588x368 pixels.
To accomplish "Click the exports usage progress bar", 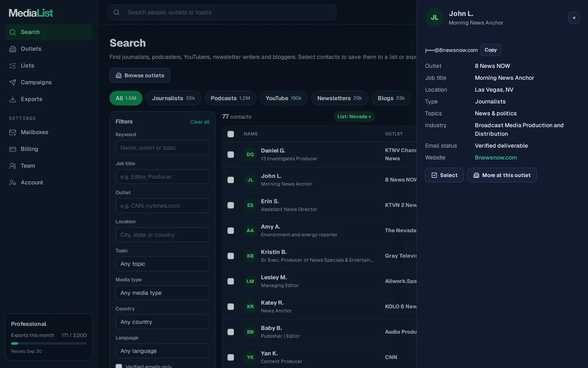I will 49,343.
